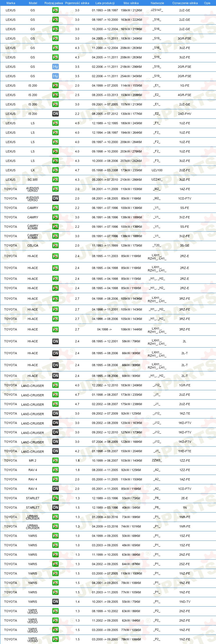Click petrol icon in URBAN CRUISER 73kW / 99KM row
216x644 pixels.
tap(56, 517)
